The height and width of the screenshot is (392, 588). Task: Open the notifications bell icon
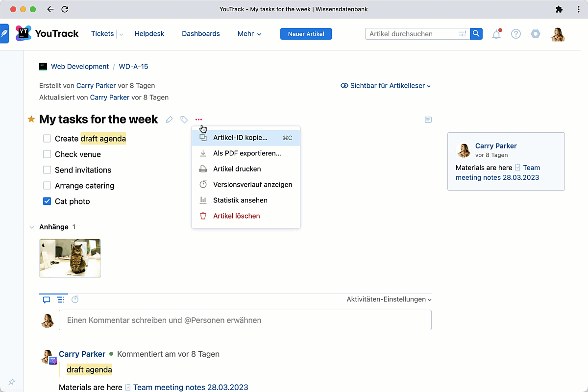[496, 34]
